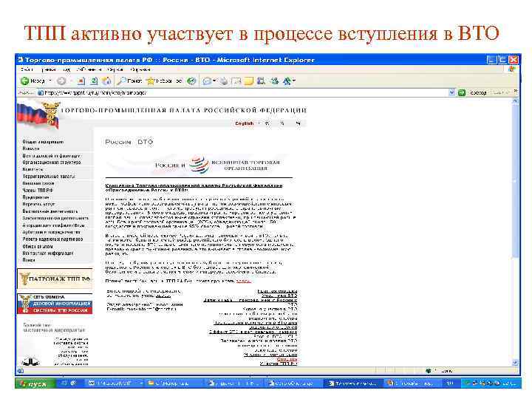Click the 'Сеть обмена деловой информацией' banner
The width and height of the screenshot is (532, 399).
coord(55,304)
